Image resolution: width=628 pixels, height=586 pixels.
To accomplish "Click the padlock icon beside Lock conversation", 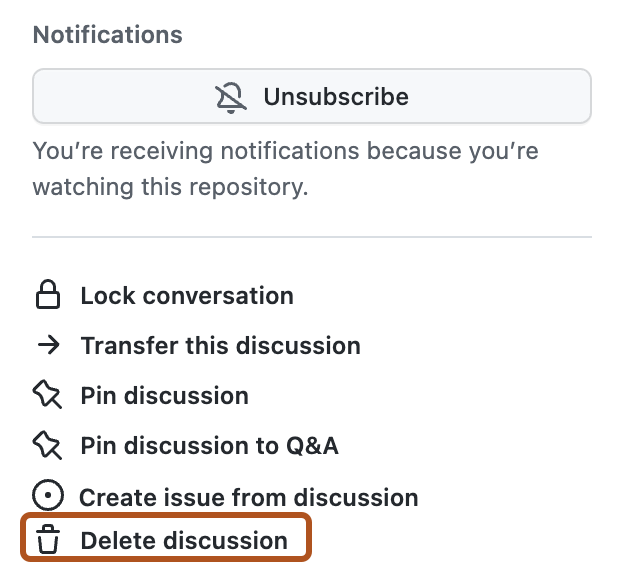I will 47,296.
